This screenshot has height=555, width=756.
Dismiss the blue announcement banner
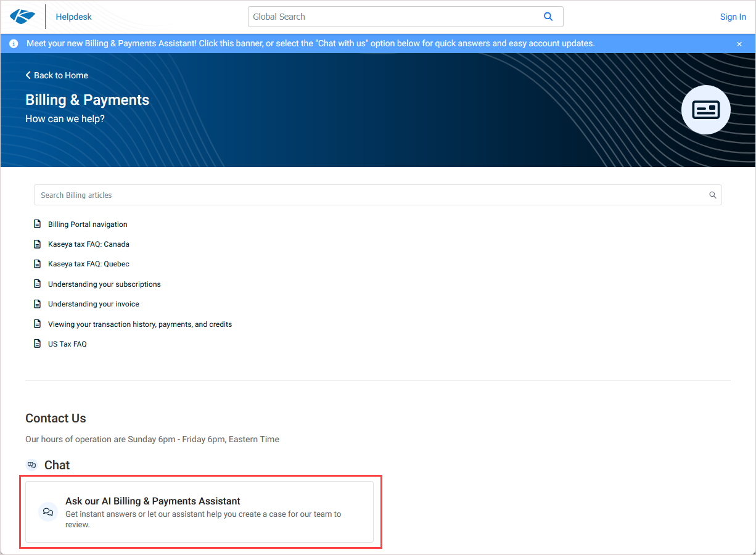click(739, 44)
